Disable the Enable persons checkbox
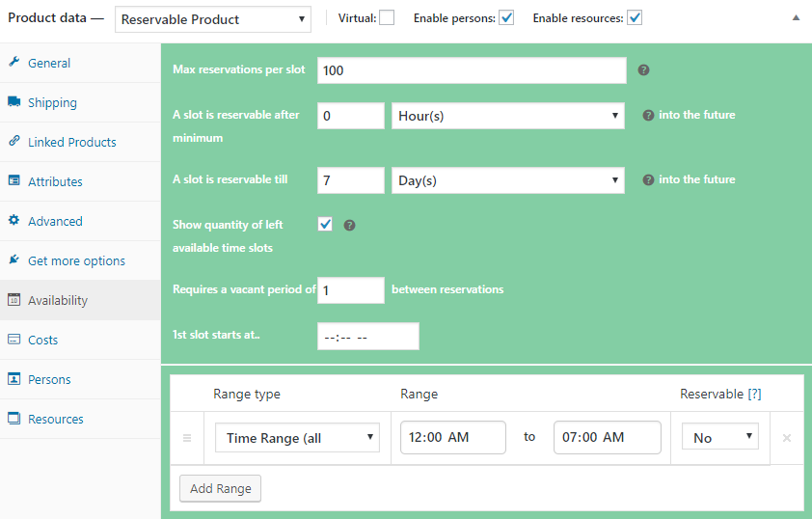This screenshot has height=519, width=812. coord(506,17)
